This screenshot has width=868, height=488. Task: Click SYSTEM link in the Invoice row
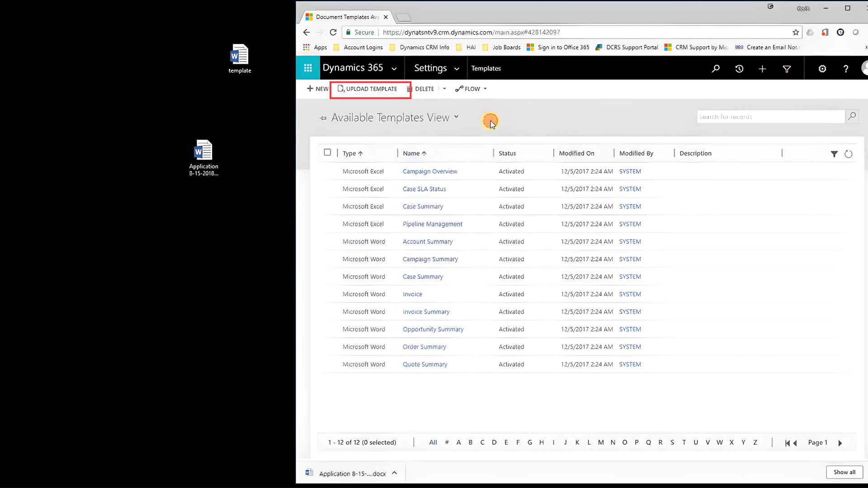pos(630,294)
